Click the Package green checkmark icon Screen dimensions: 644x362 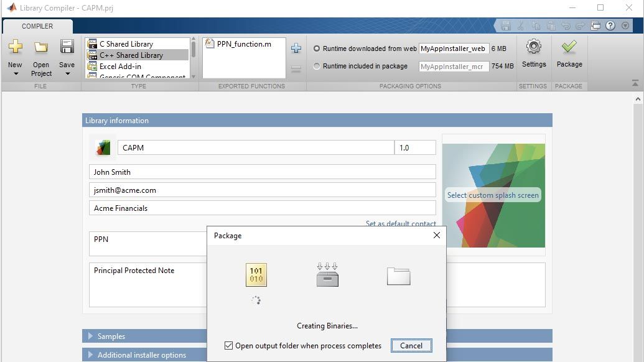pyautogui.click(x=569, y=47)
